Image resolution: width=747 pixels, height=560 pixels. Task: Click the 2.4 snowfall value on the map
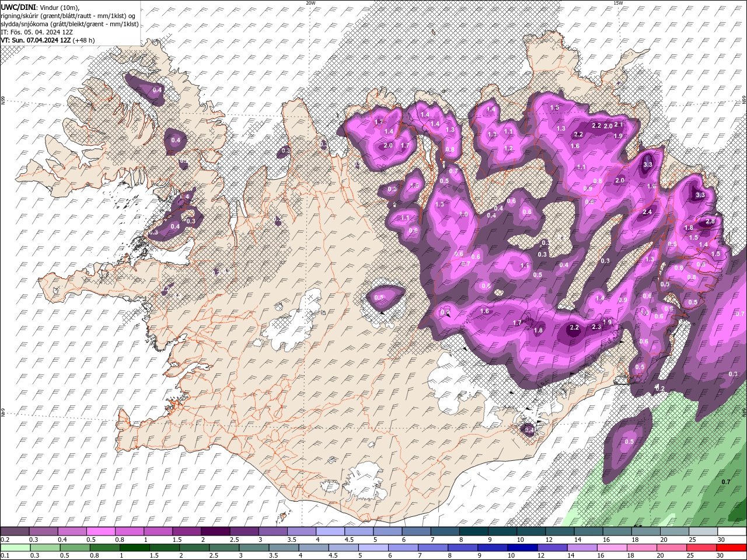647,212
